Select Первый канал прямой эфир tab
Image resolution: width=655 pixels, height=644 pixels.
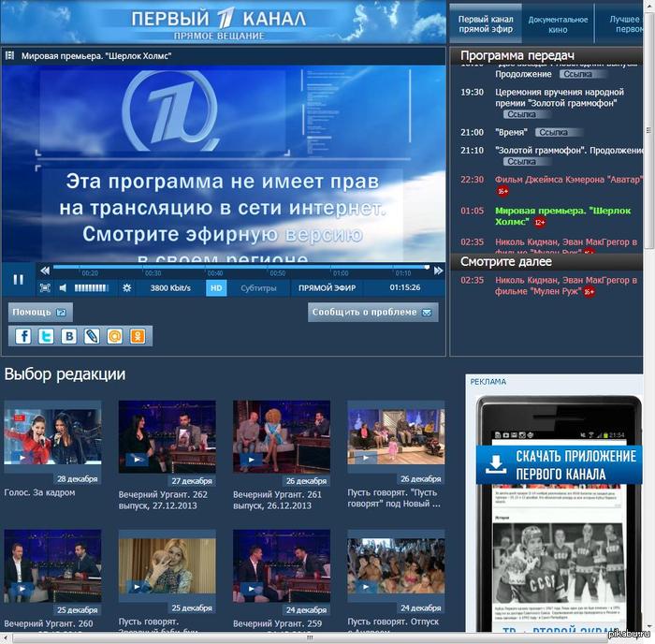[x=486, y=23]
